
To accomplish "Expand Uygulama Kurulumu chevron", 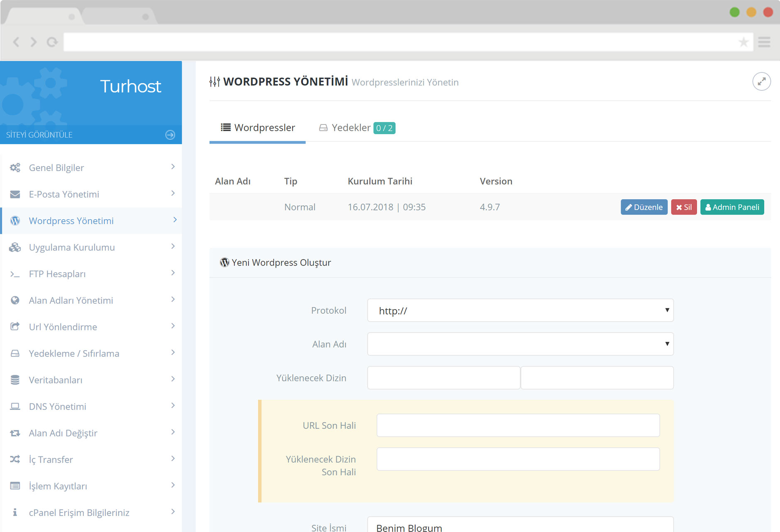I will [x=173, y=246].
